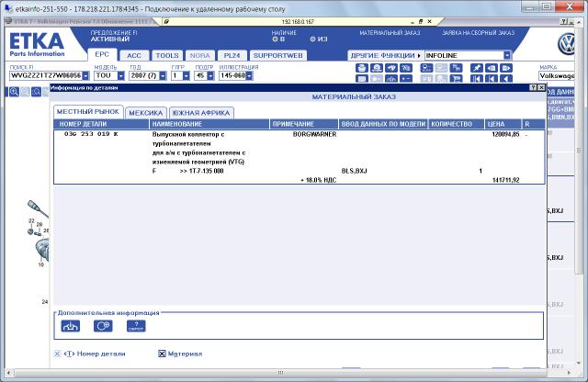588x382 pixels.
Task: Click the vehicle data icon in the middle toolbar group
Action: tap(426, 68)
